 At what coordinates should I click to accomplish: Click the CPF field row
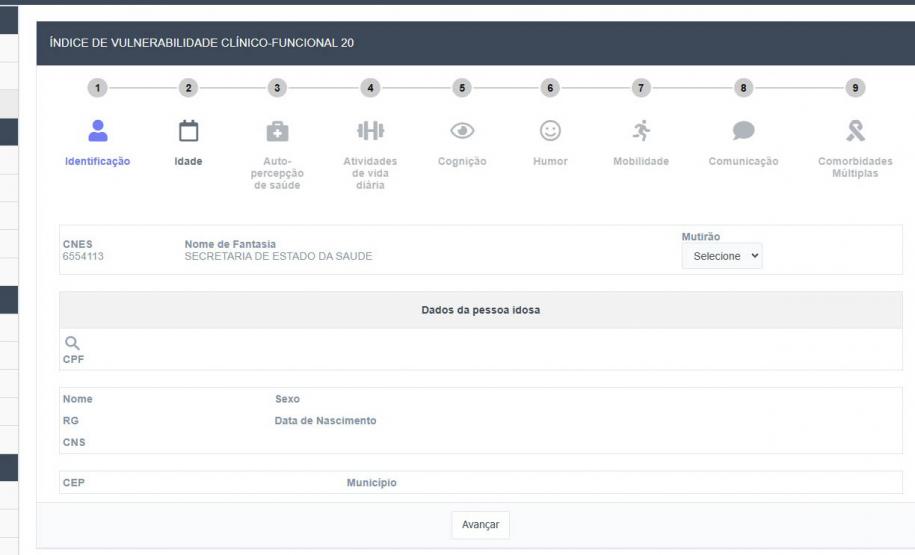coord(480,357)
